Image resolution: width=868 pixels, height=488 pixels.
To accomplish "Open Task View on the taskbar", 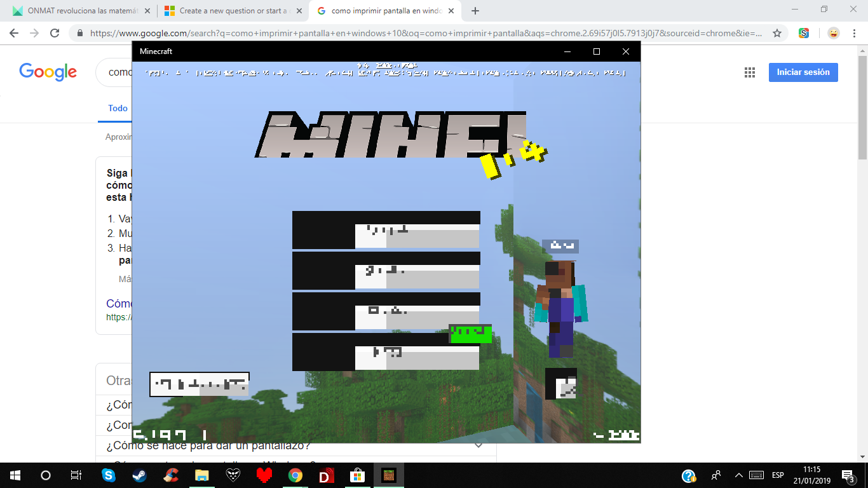I will point(76,475).
